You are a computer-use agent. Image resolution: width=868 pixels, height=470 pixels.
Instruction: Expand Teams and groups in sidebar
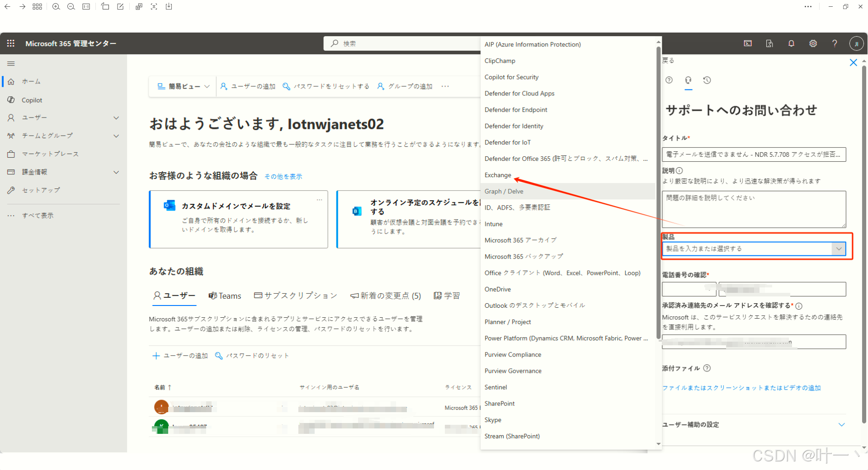tap(116, 136)
